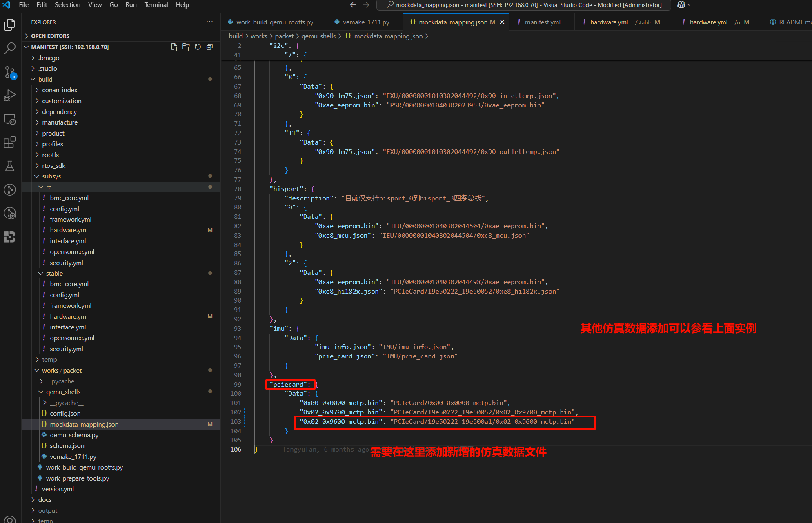Expand the OPEN EDITORS section
Image resolution: width=812 pixels, height=523 pixels.
(x=50, y=36)
